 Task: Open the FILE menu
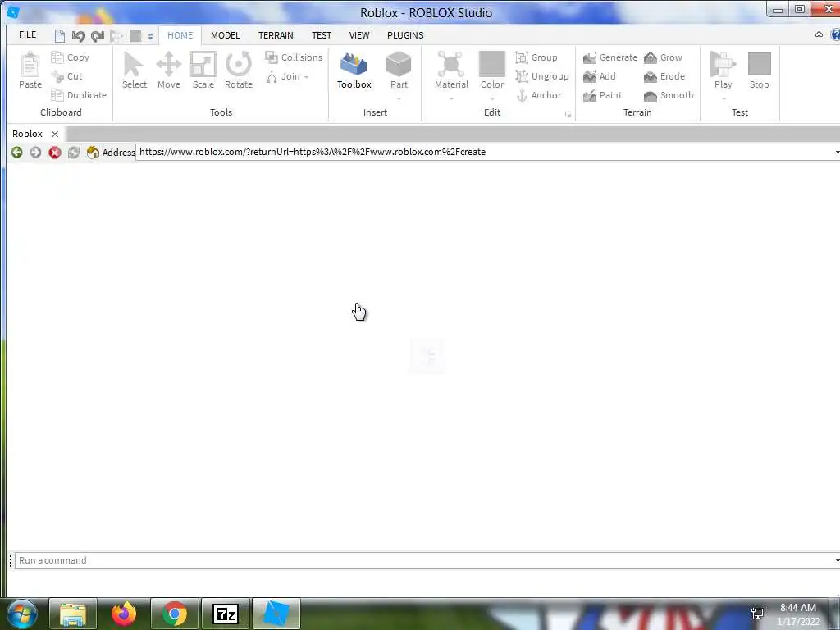[x=27, y=34]
